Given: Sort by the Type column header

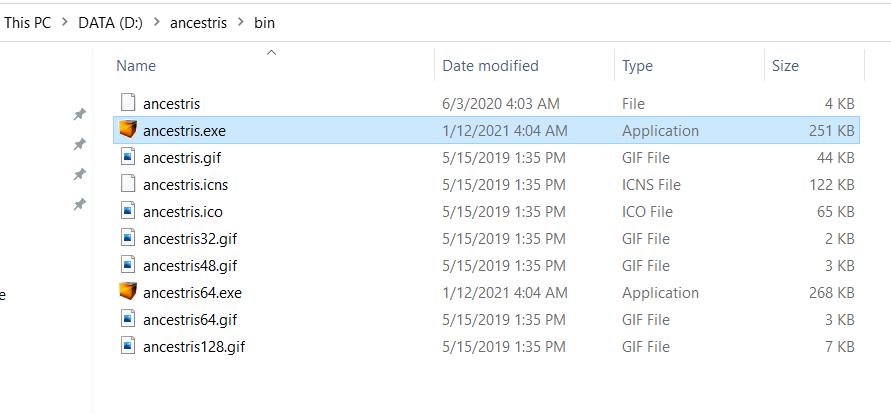Looking at the screenshot, I should (637, 66).
